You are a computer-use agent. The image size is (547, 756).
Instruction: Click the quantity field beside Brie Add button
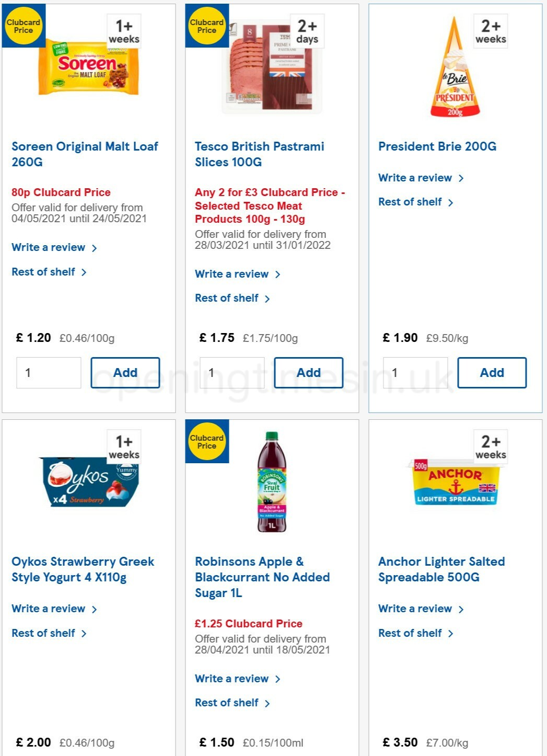point(416,372)
